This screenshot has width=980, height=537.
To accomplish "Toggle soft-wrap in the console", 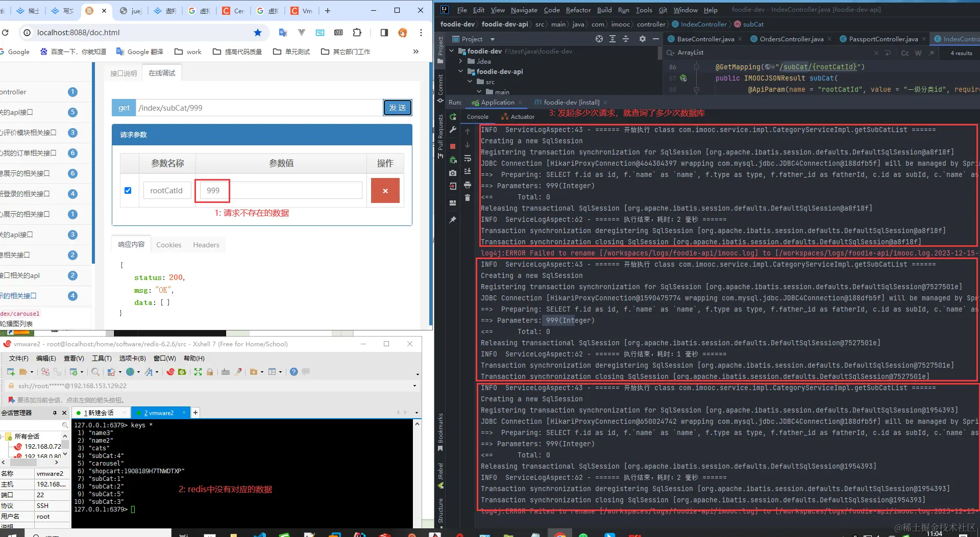I will [468, 159].
